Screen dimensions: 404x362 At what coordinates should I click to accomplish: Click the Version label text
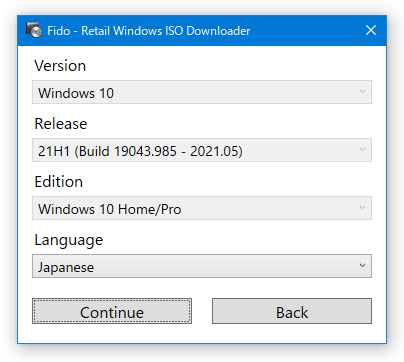(60, 66)
